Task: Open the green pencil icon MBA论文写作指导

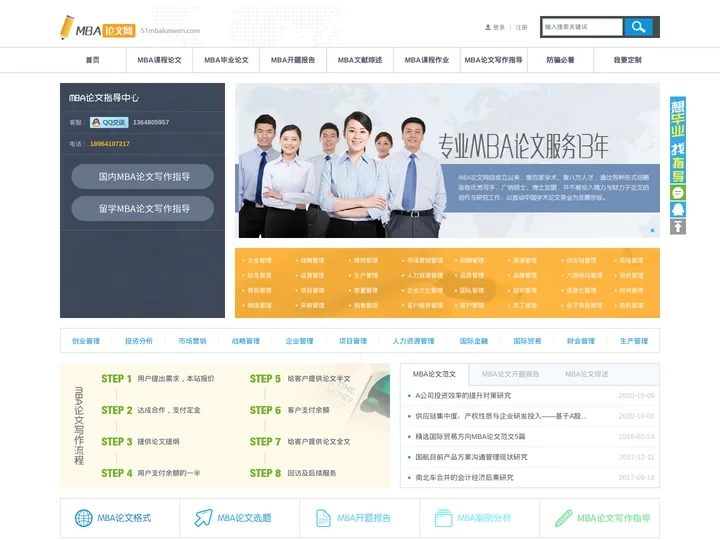Action: 563,518
